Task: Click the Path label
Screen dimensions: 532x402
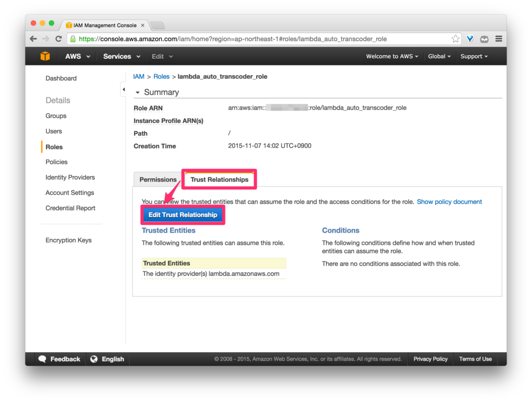Action: (140, 134)
